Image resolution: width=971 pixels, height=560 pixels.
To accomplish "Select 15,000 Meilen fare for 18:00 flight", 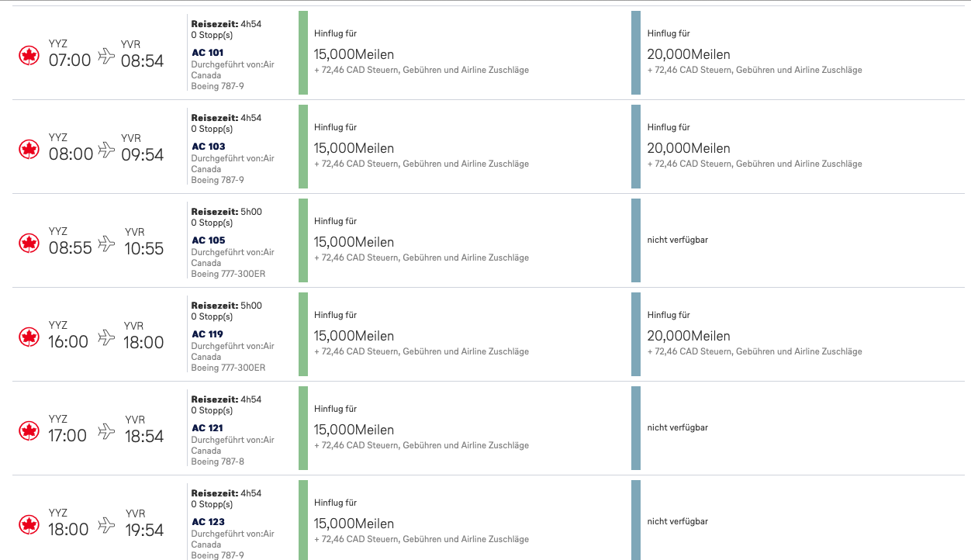I will pos(354,524).
